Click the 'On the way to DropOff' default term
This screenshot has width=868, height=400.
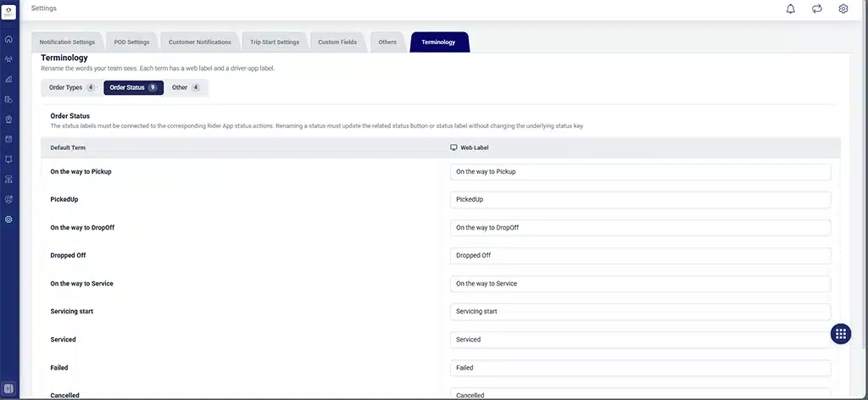click(x=82, y=227)
